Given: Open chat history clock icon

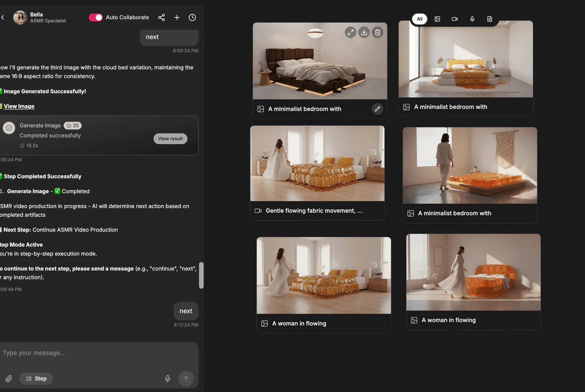Looking at the screenshot, I should click(192, 17).
